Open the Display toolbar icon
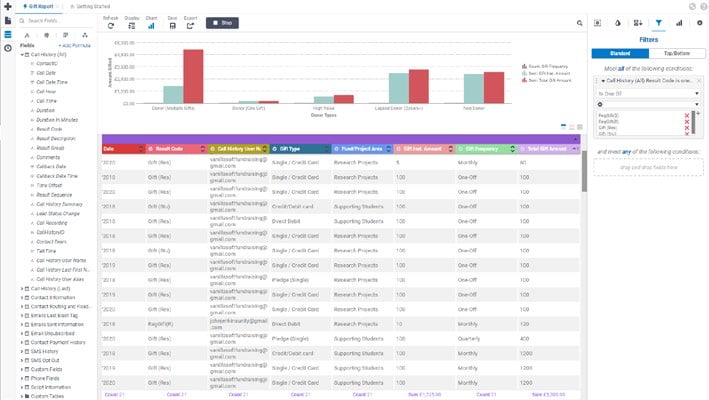The image size is (709, 400). click(132, 26)
